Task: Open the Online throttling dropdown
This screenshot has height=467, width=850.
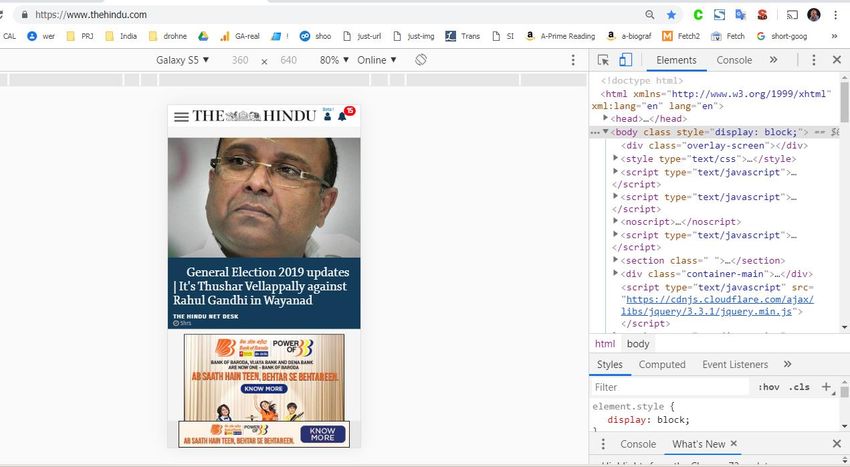Action: click(377, 60)
